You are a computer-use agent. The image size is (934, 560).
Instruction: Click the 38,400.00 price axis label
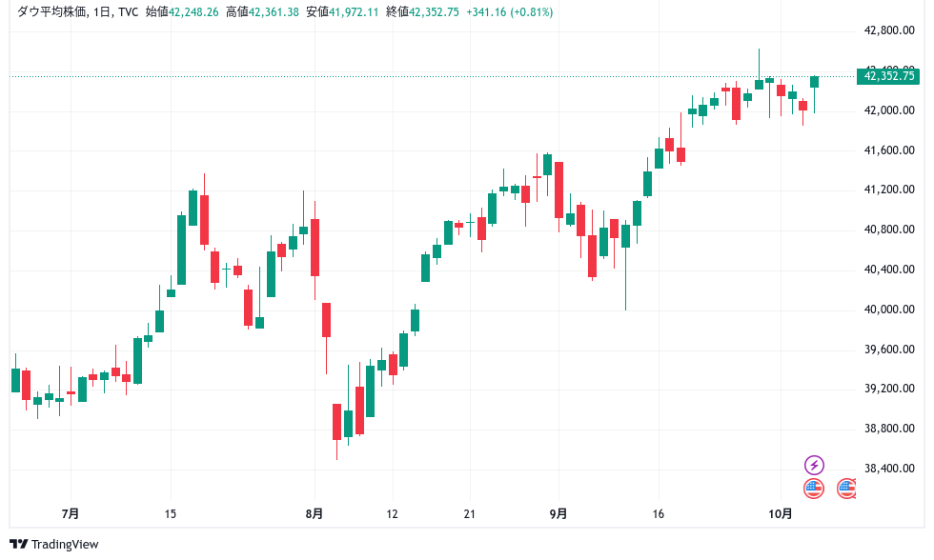tap(889, 468)
